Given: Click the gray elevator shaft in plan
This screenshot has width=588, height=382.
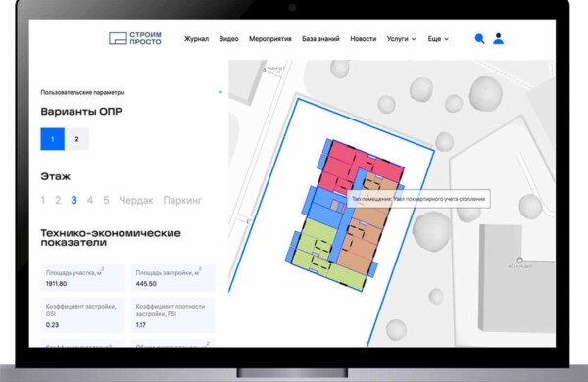Looking at the screenshot, I should click(335, 205).
